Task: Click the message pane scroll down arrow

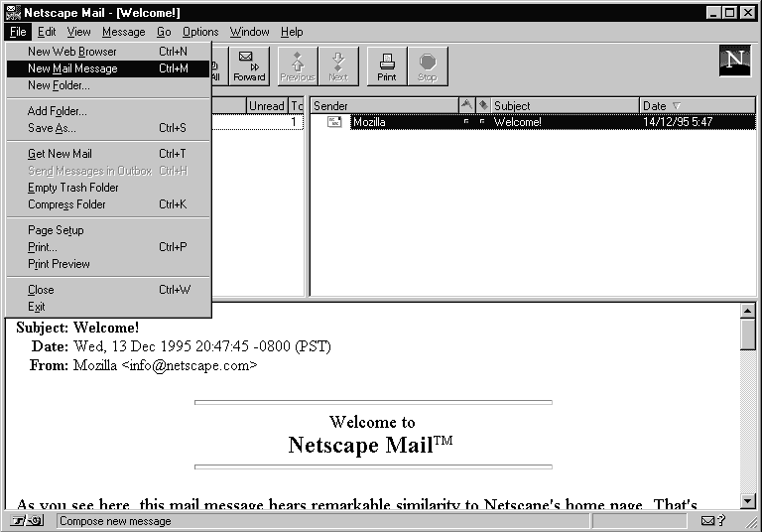Action: click(747, 500)
